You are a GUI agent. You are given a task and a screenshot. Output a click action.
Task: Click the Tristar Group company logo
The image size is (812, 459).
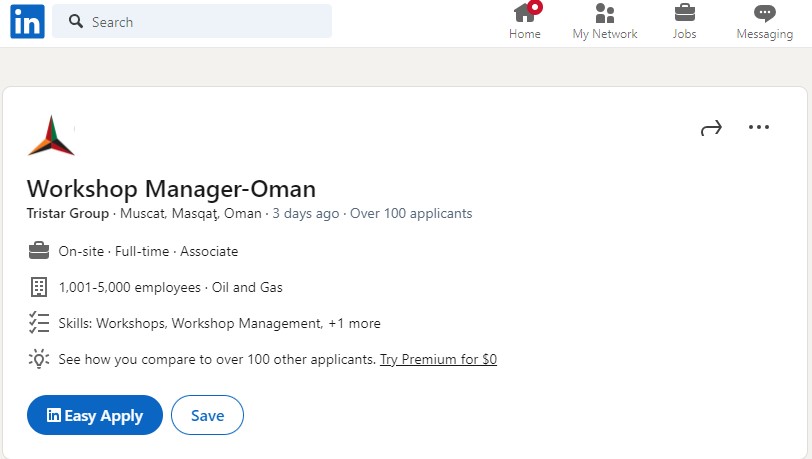tap(51, 135)
